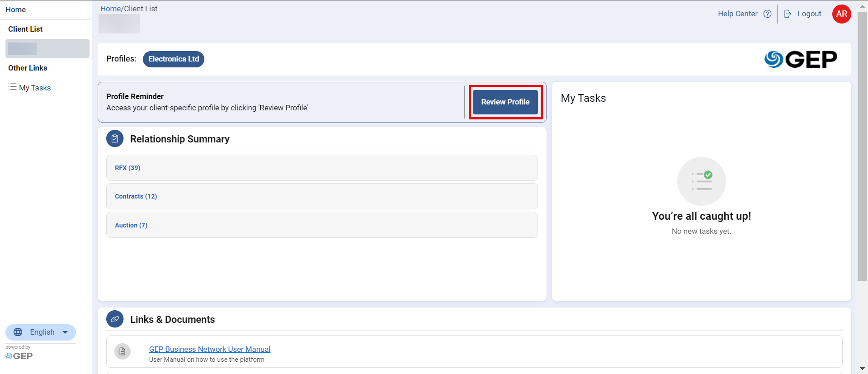The image size is (868, 374).
Task: Click the user manual document icon
Action: [x=122, y=351]
